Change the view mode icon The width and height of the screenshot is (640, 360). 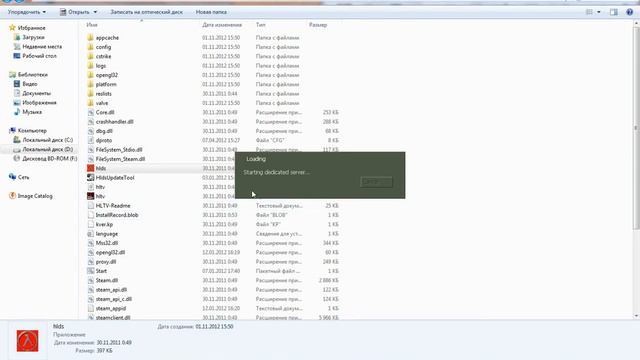click(x=589, y=12)
